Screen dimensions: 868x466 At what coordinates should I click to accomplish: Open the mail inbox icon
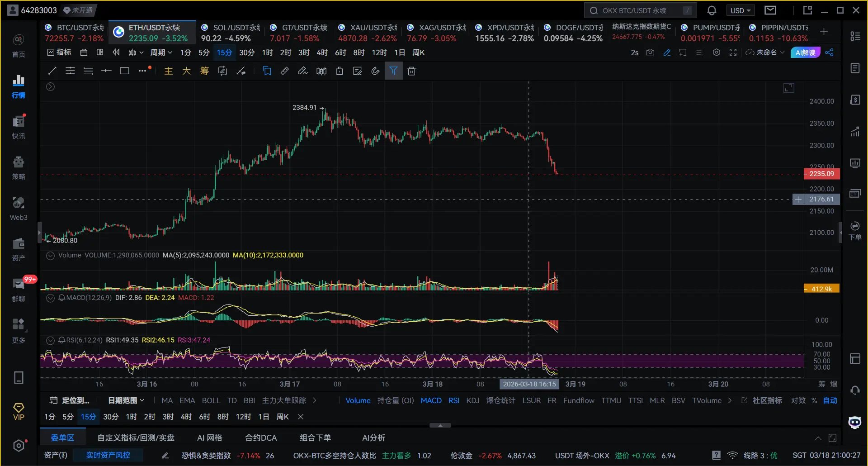[770, 10]
